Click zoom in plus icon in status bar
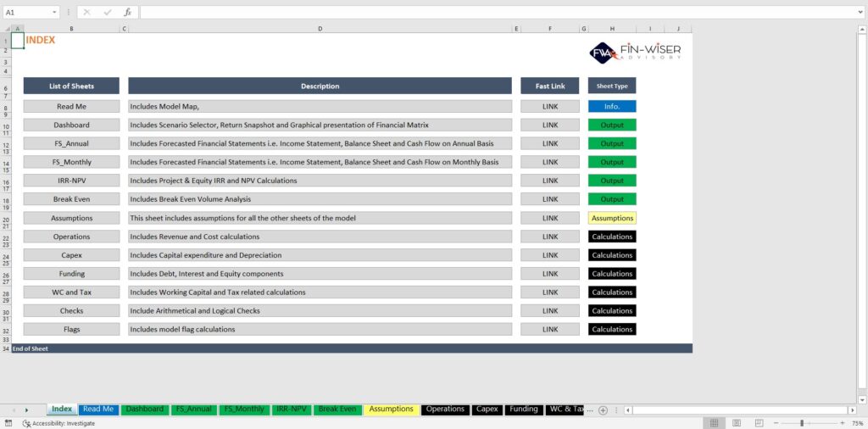The height and width of the screenshot is (429, 868). (845, 423)
